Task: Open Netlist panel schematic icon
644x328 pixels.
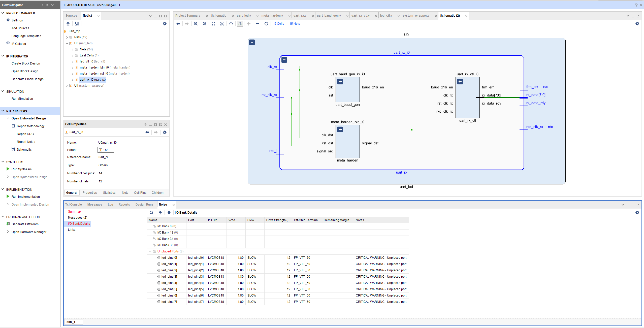Action: pyautogui.click(x=77, y=24)
